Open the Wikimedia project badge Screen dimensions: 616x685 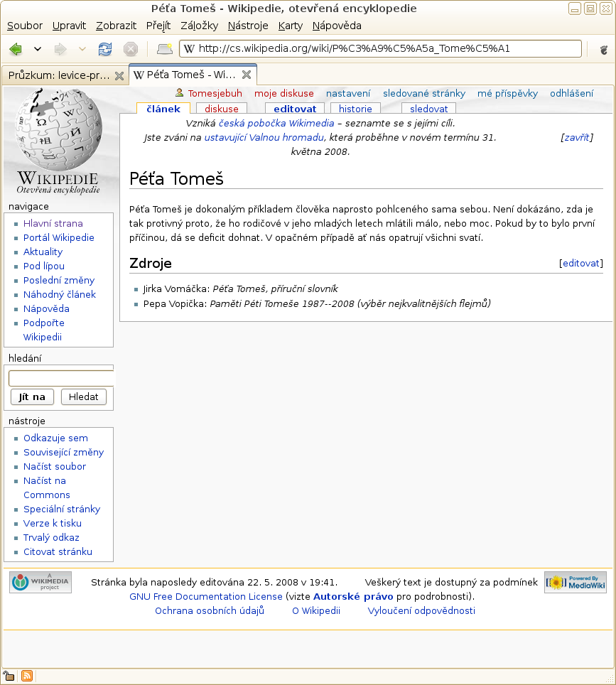(40, 583)
